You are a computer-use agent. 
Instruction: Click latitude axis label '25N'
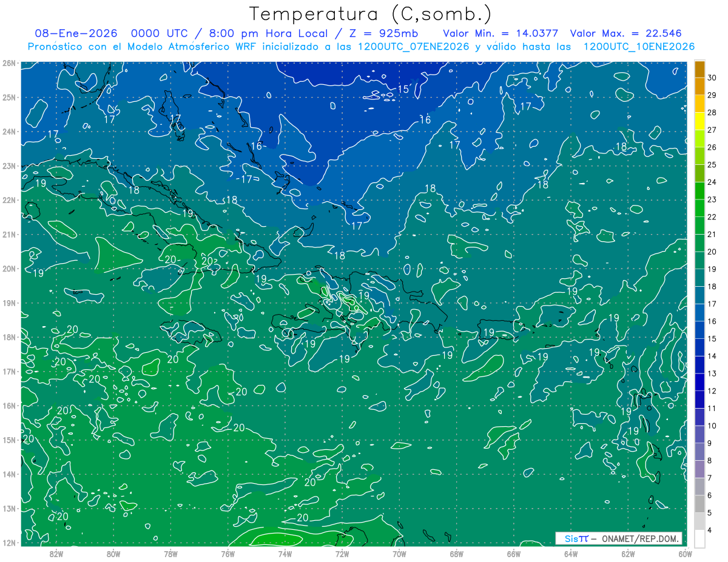[8, 97]
